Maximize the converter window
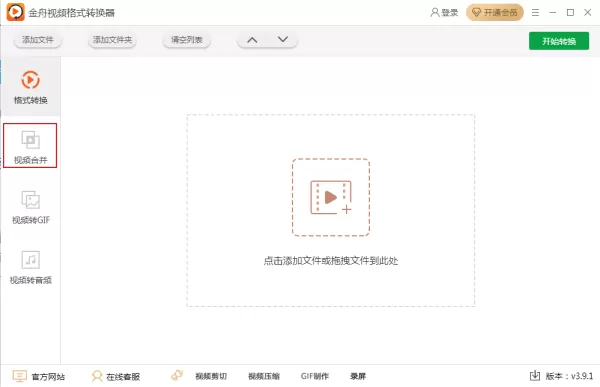This screenshot has height=387, width=600. coord(570,13)
